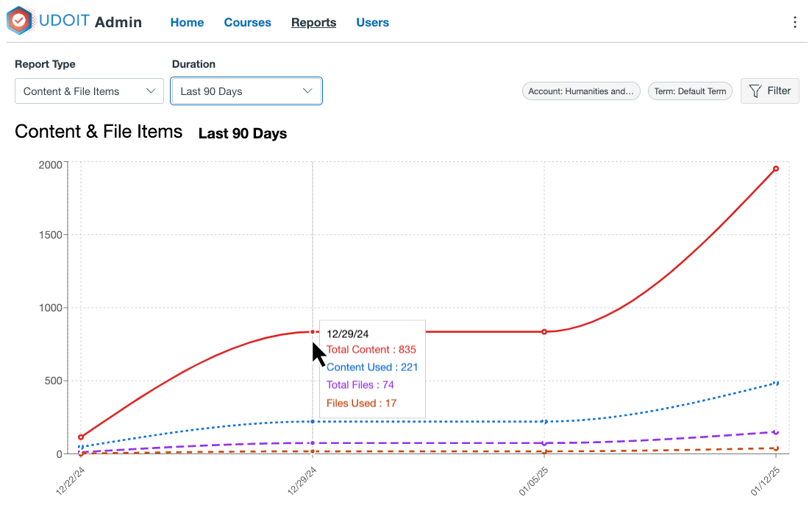
Task: Click the UDOIT logo icon
Action: pyautogui.click(x=20, y=21)
